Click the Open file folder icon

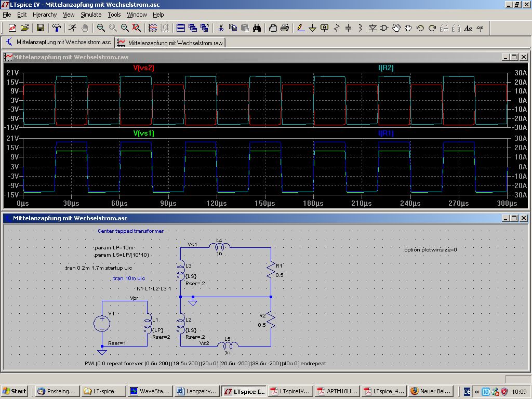24,28
